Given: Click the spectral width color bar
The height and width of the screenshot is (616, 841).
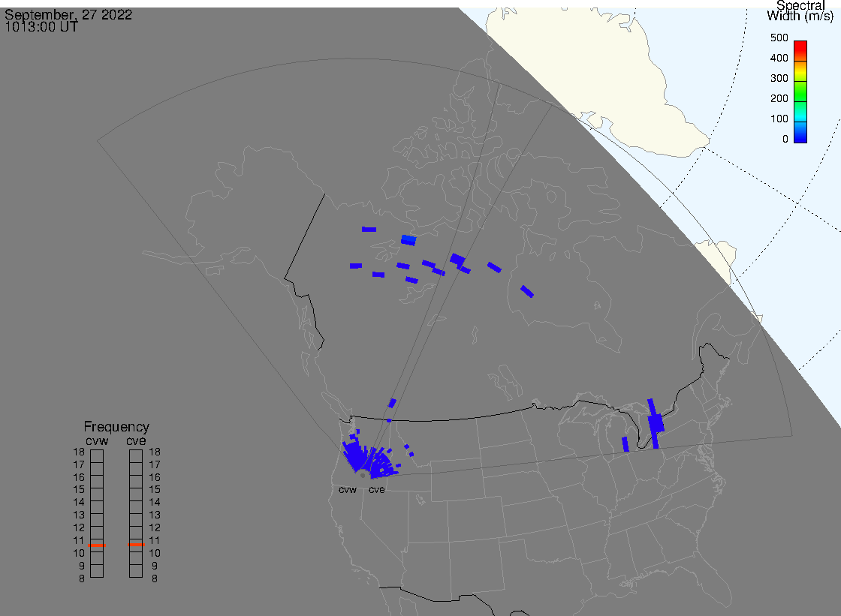Looking at the screenshot, I should coord(800,92).
